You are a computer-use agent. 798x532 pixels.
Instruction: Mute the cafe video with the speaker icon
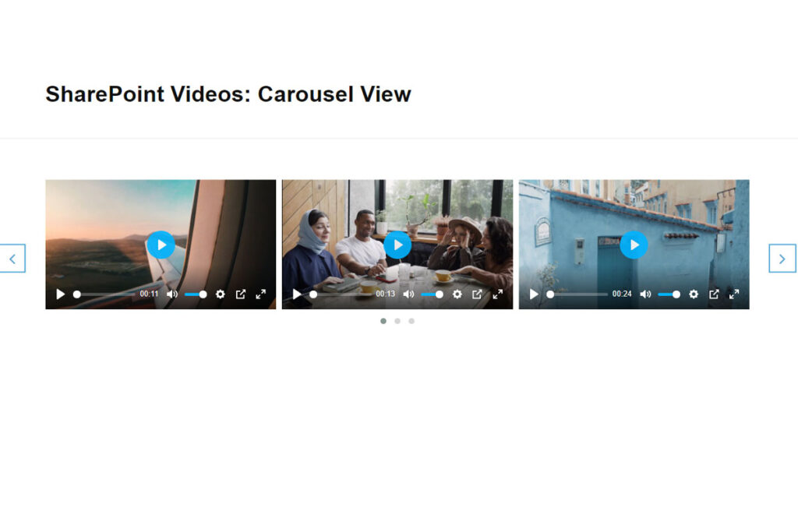coord(408,294)
